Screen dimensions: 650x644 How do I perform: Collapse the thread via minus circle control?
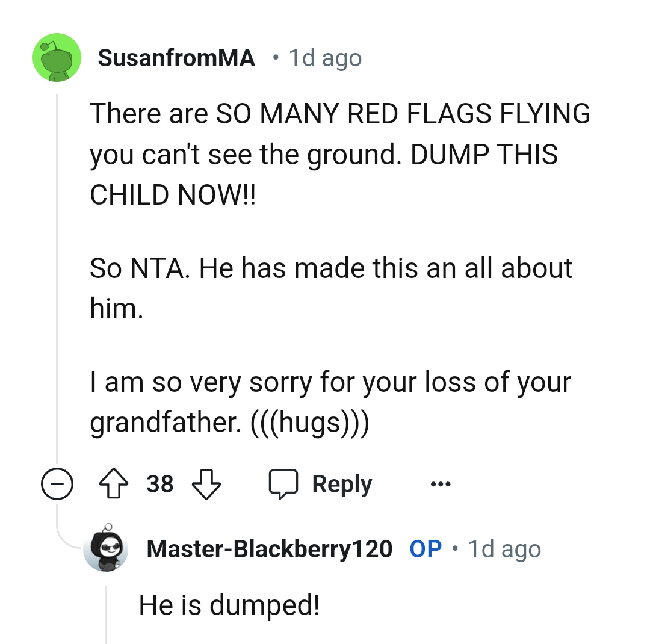[x=57, y=483]
